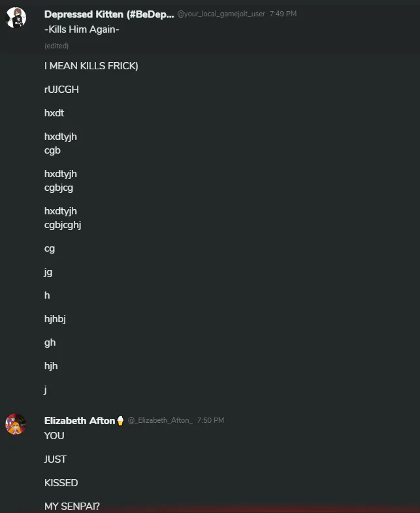Open Depressed Kitten's profile avatar
The height and width of the screenshot is (513, 420).
[16, 18]
